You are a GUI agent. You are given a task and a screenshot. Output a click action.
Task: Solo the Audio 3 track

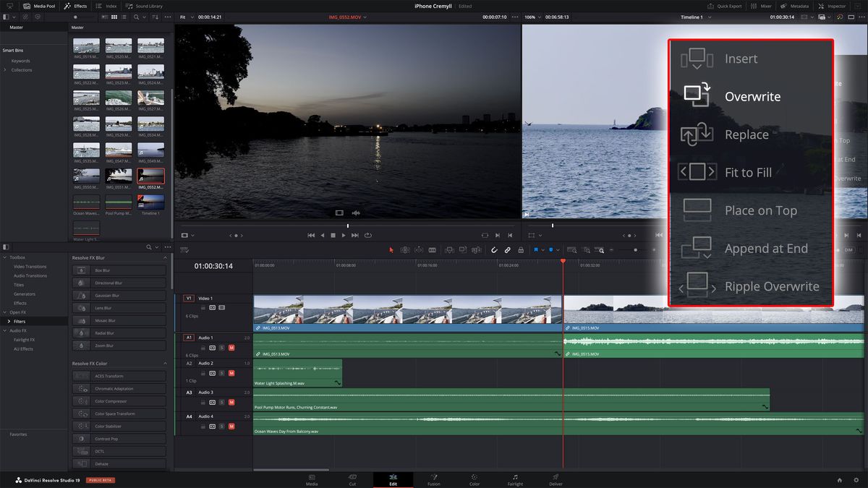(222, 402)
